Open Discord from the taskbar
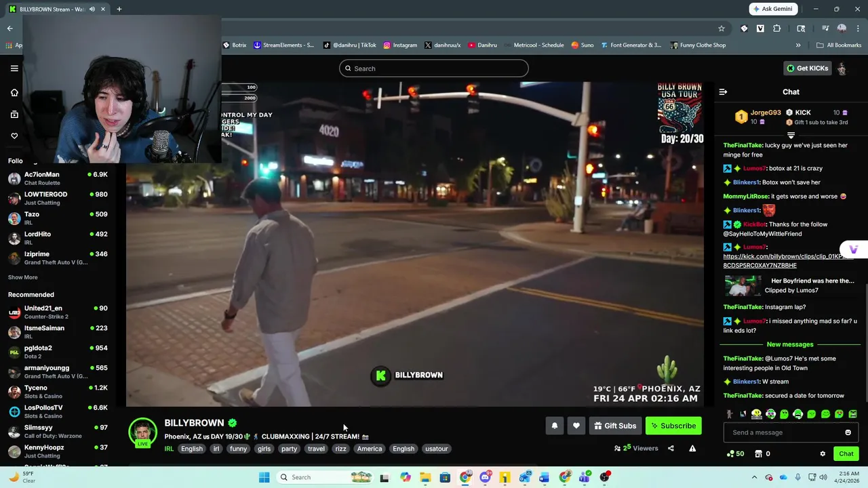 click(x=485, y=477)
